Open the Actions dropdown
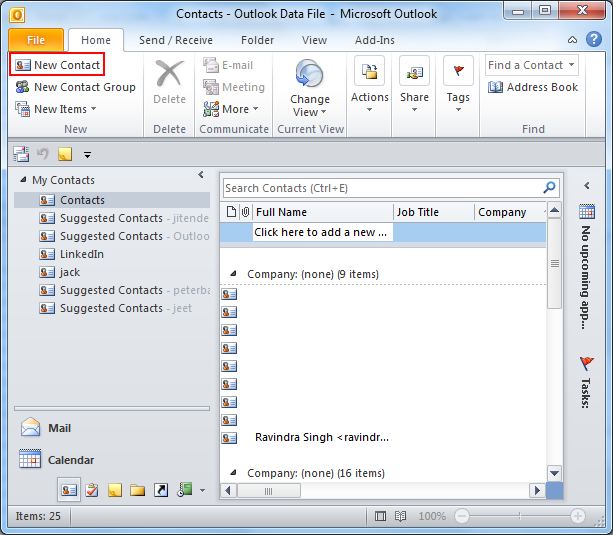 tap(369, 84)
